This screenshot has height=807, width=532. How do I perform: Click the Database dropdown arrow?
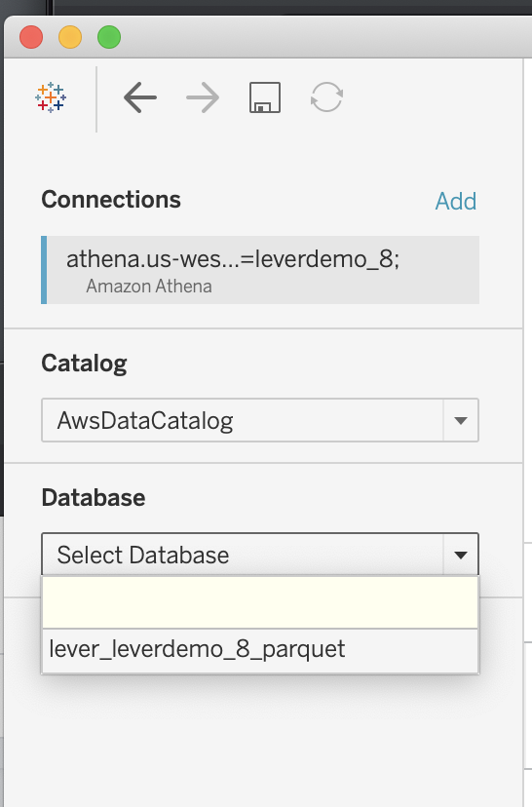click(461, 555)
